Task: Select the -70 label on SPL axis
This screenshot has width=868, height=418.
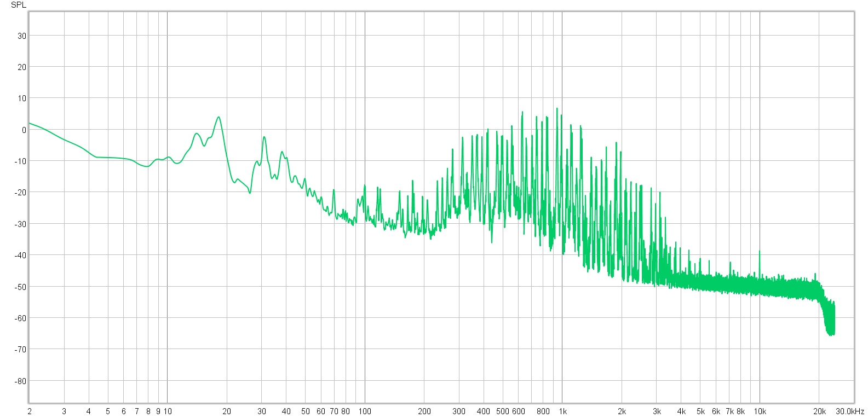Action: [21, 349]
